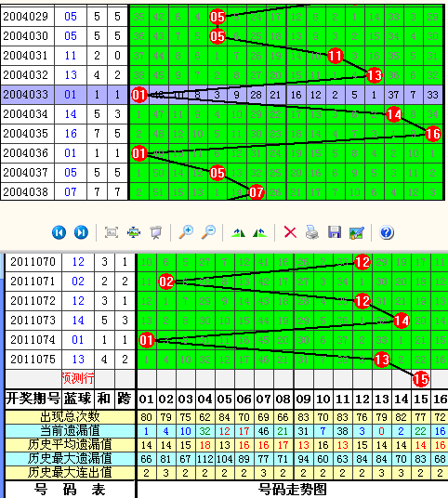Click the 开奖期号 column header
This screenshot has height=498, width=448.
point(33,399)
